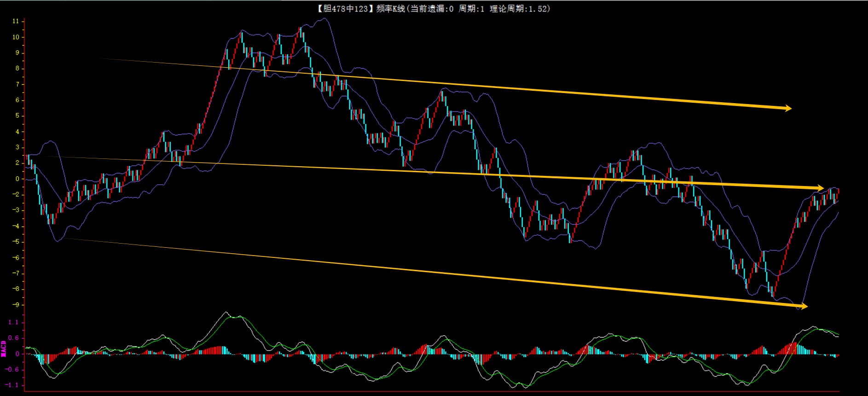Select the 0.6 label on the MACD axis

point(14,338)
